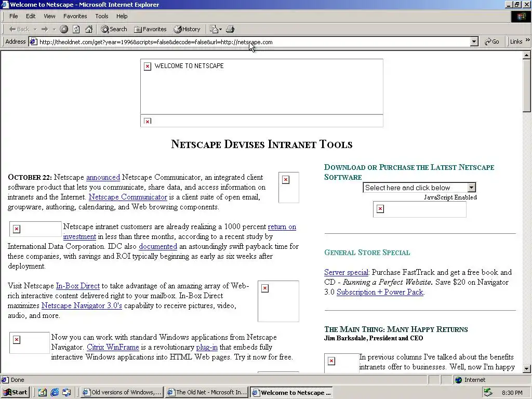Click the Internet zone status indicator

tap(470, 380)
